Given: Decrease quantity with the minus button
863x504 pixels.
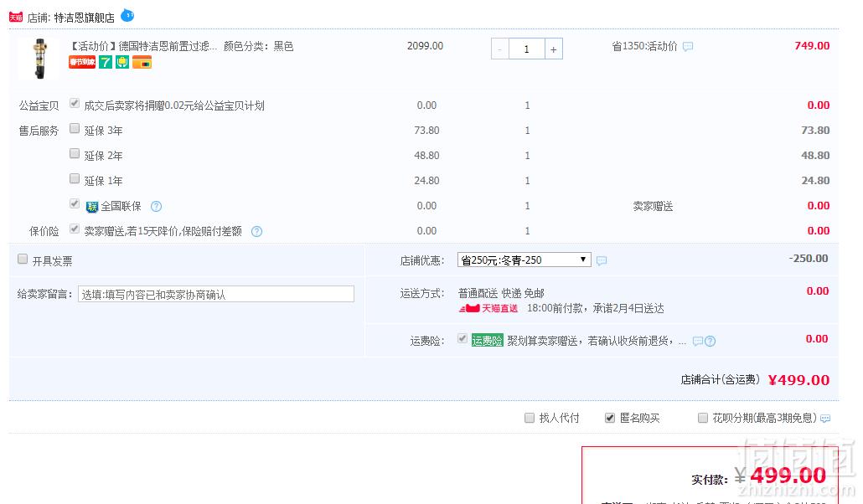Looking at the screenshot, I should [x=499, y=49].
